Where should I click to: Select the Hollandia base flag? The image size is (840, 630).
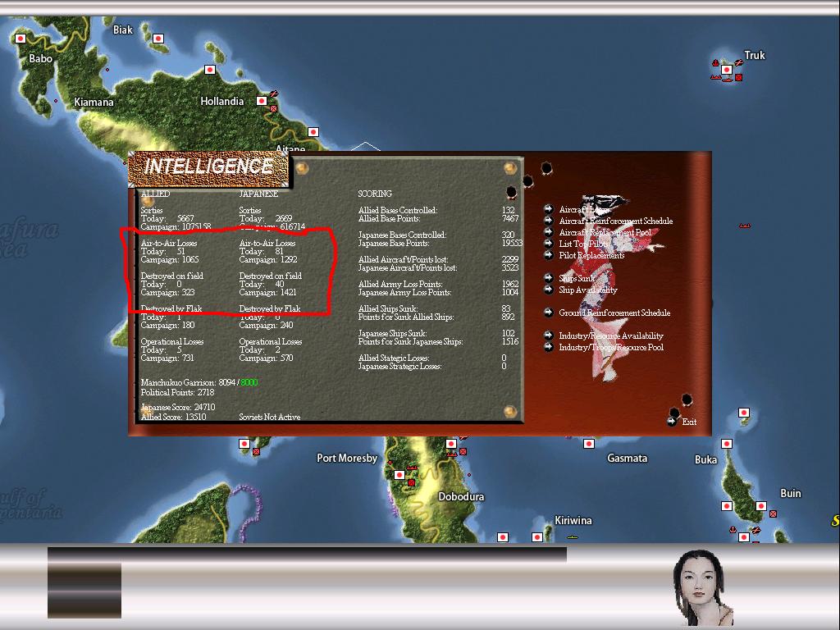click(x=262, y=101)
